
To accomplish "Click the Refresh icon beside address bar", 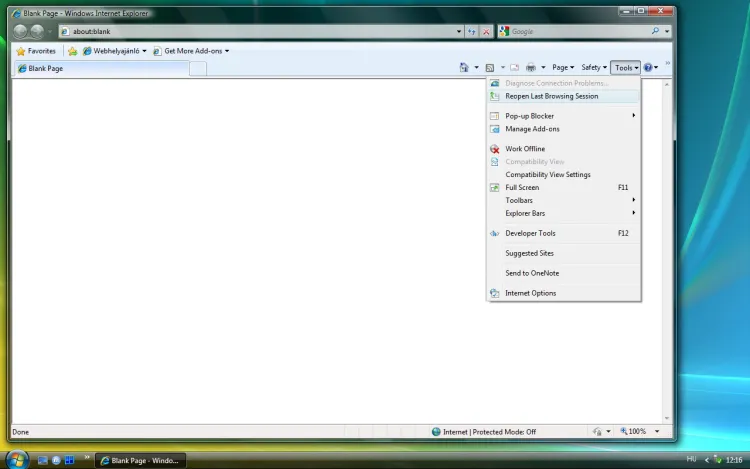I will coord(471,31).
